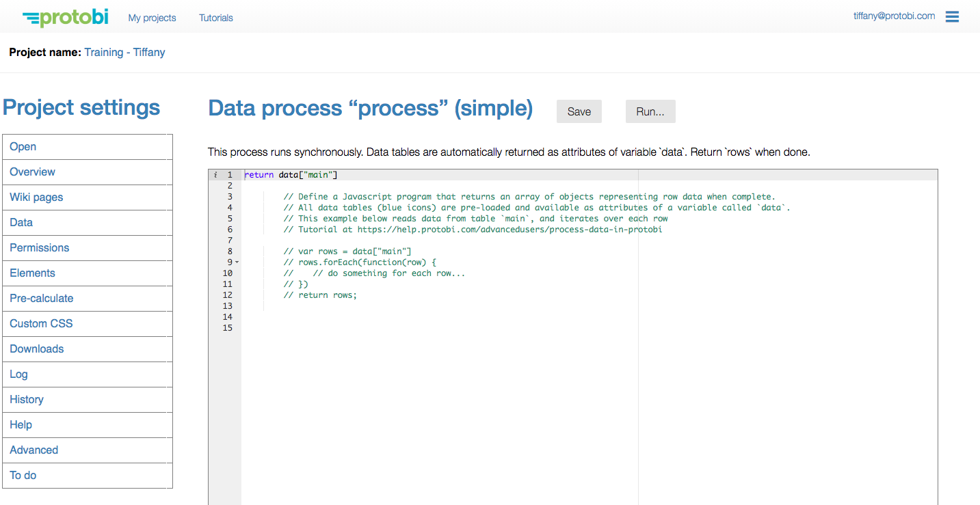980x505 pixels.
Task: Open the Downloads section
Action: coord(36,349)
